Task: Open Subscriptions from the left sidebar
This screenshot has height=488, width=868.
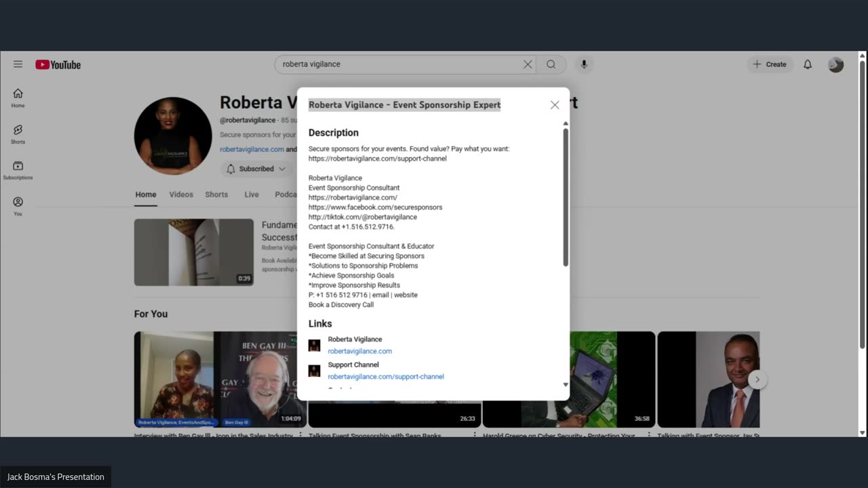Action: (18, 170)
